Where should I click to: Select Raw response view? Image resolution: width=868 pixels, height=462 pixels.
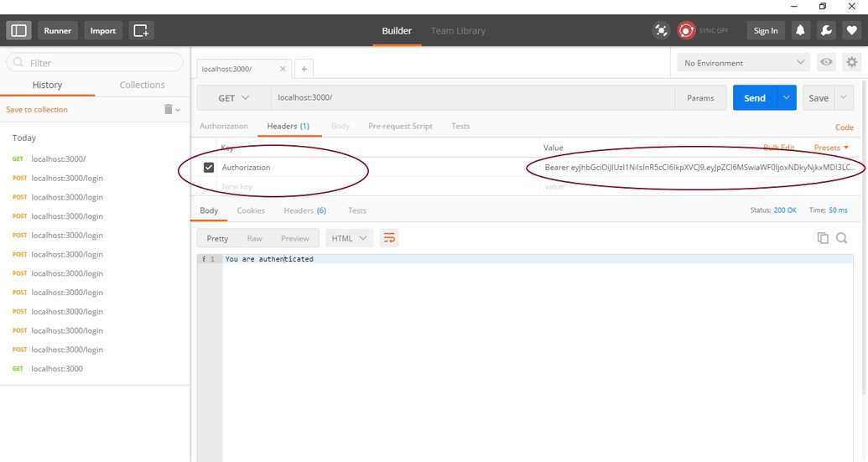(x=255, y=238)
